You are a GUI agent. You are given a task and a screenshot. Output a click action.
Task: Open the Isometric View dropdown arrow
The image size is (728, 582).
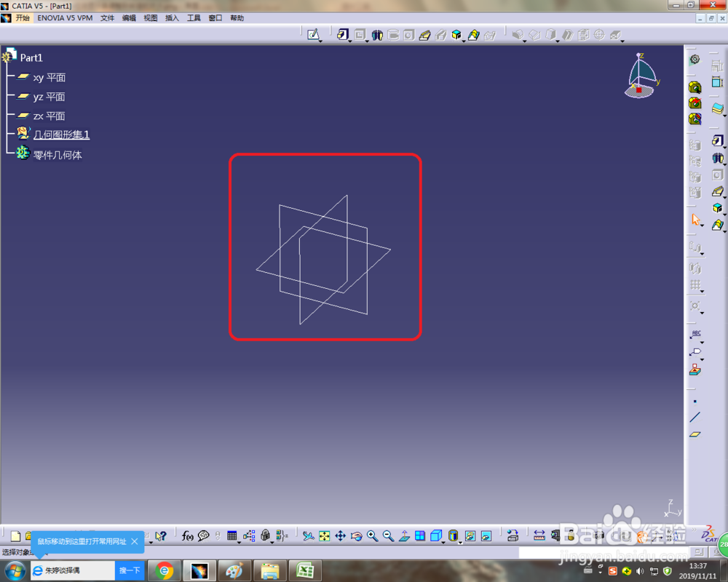point(443,543)
